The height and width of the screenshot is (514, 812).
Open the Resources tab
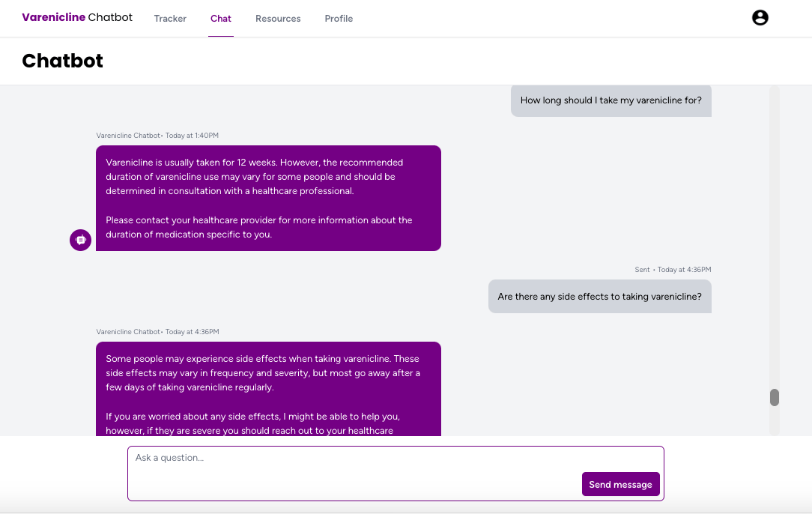(x=278, y=19)
